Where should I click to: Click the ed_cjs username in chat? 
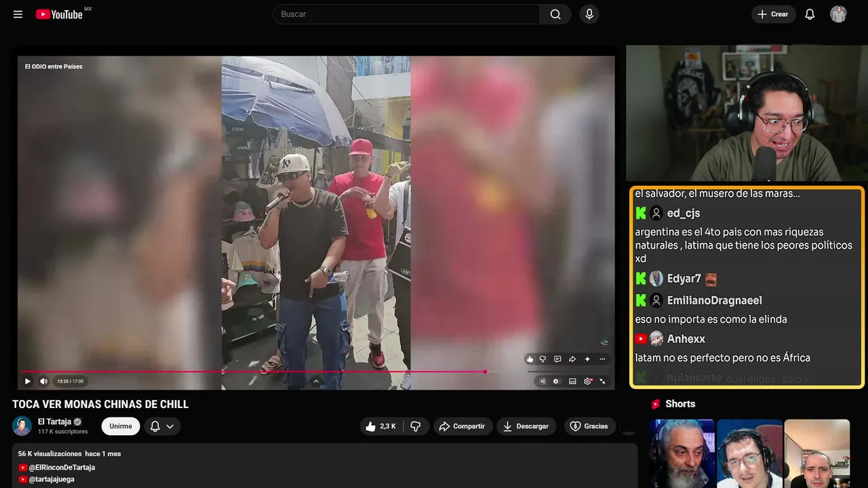pyautogui.click(x=684, y=213)
